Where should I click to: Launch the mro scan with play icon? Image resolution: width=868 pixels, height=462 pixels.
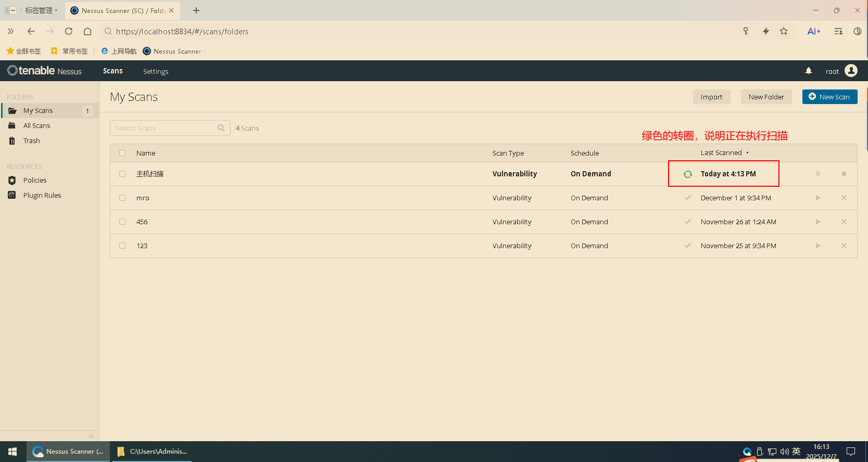point(817,198)
